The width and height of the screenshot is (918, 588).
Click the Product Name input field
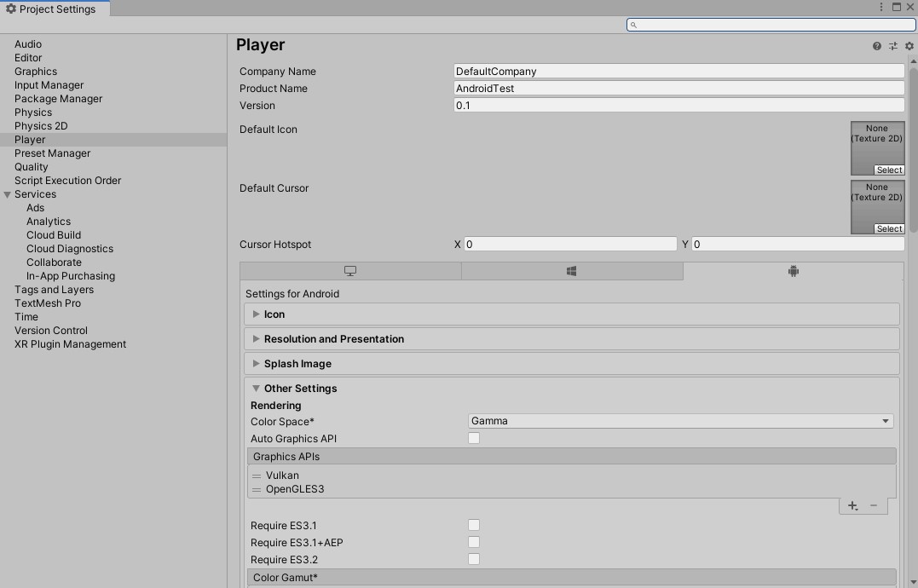(678, 89)
